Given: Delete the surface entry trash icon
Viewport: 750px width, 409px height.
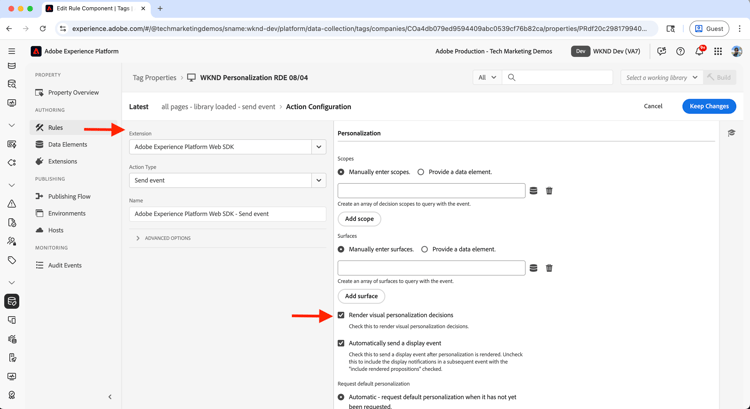Looking at the screenshot, I should (x=549, y=268).
